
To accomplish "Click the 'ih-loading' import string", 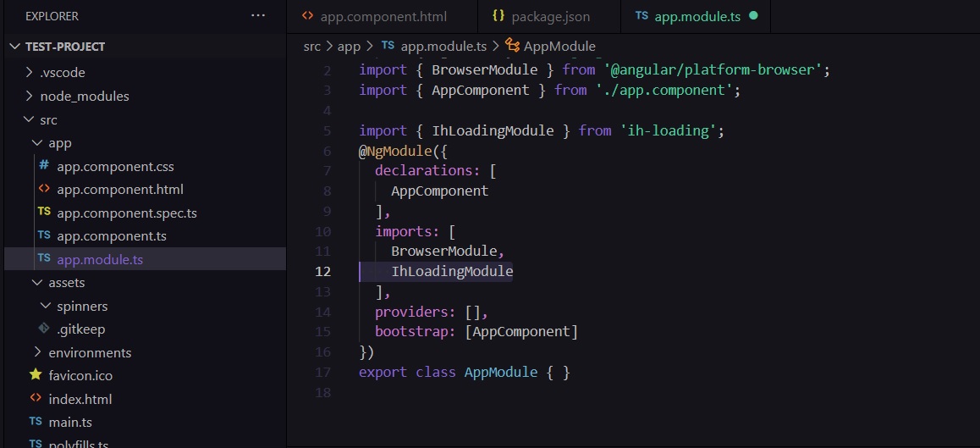I will 668,130.
